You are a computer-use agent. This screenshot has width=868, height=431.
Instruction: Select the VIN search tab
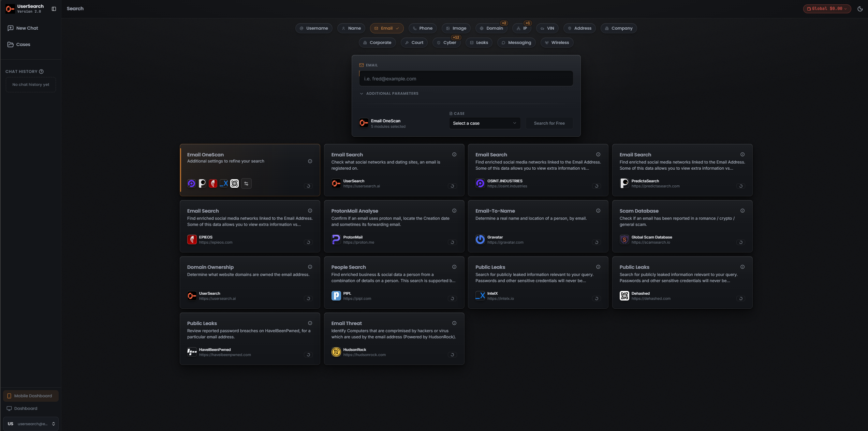[547, 28]
